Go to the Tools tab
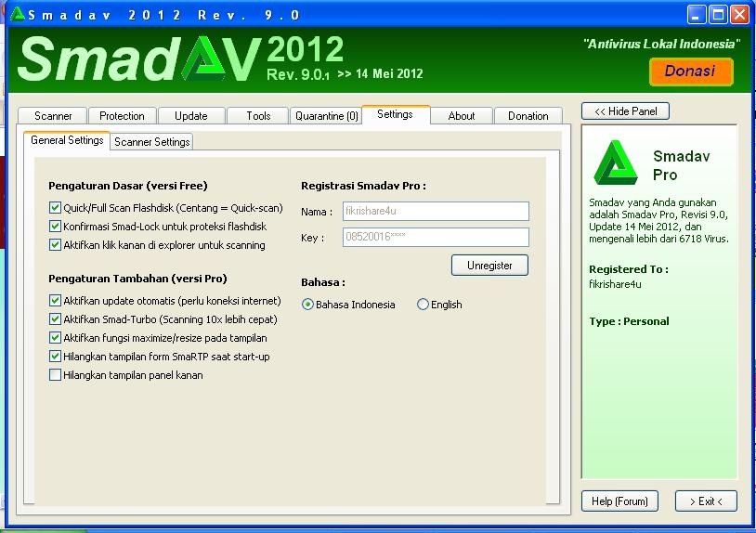756x533 pixels. [x=258, y=116]
